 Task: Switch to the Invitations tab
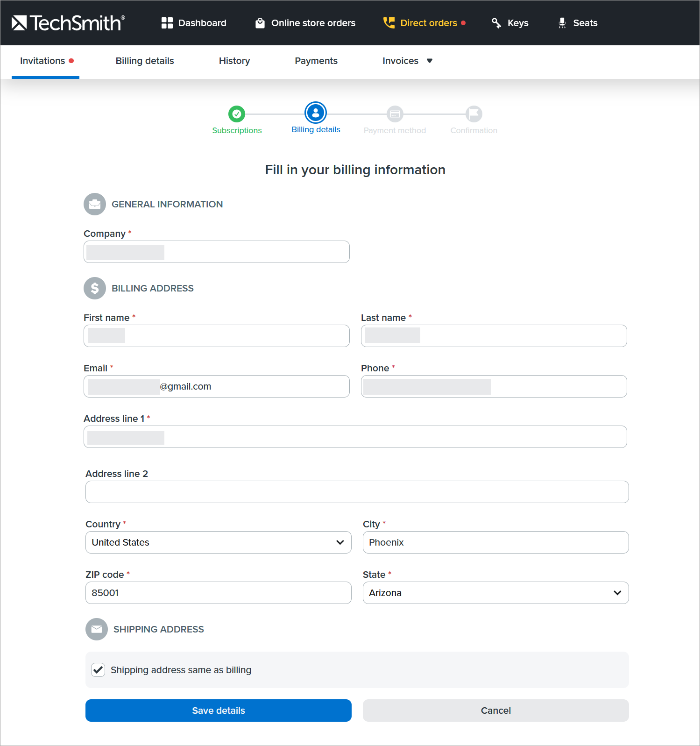[46, 61]
